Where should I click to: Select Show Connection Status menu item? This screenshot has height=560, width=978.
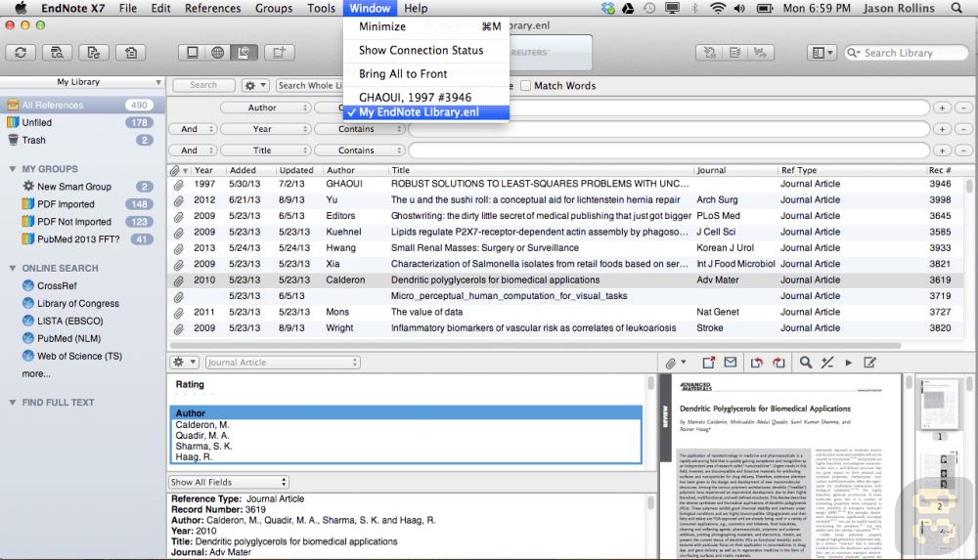coord(421,50)
